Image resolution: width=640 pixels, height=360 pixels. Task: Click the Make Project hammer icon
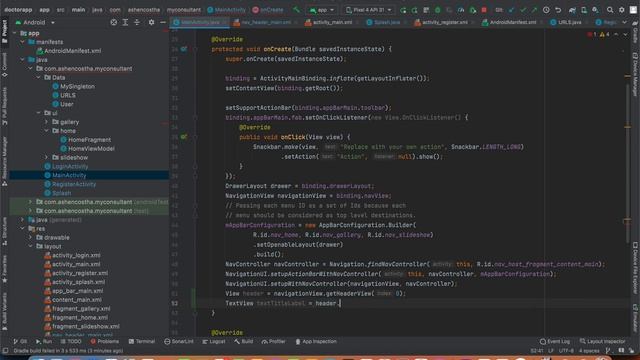296,9
